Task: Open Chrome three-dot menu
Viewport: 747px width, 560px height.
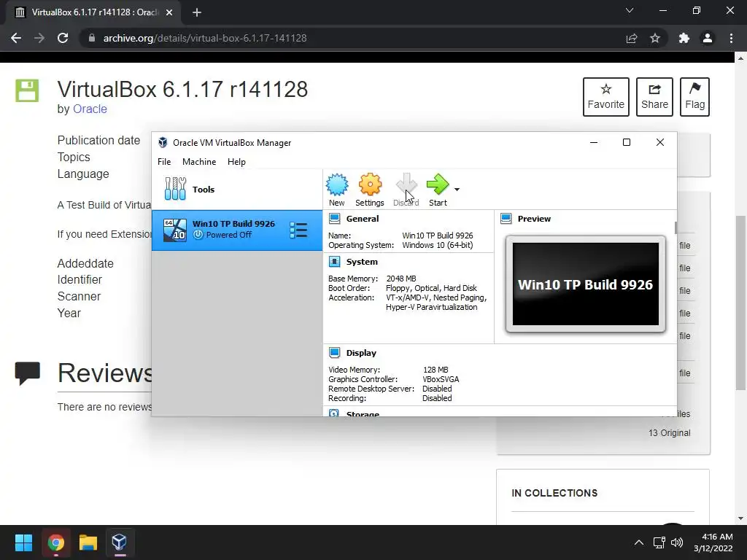Action: point(731,38)
